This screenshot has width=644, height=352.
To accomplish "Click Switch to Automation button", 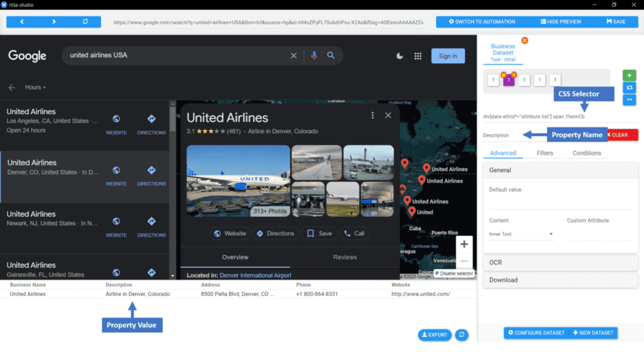I will [482, 22].
